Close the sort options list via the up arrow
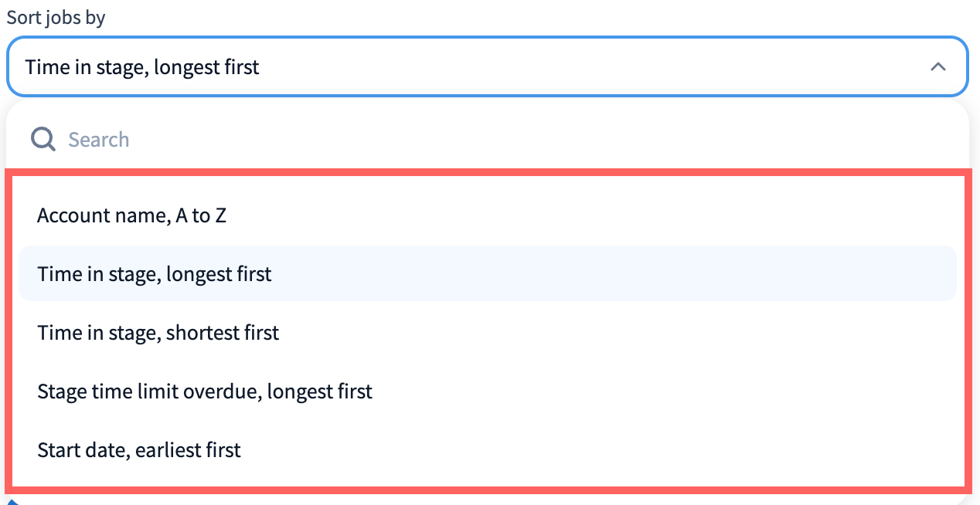 pos(937,67)
